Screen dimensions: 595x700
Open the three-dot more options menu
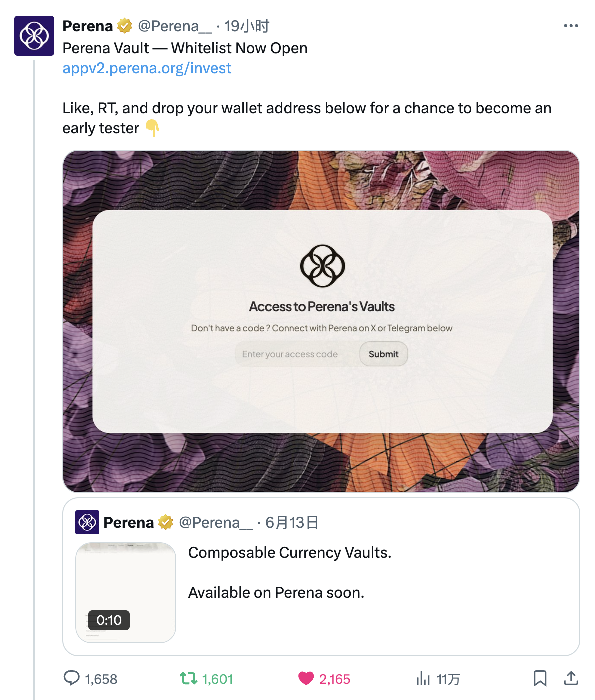click(x=571, y=26)
